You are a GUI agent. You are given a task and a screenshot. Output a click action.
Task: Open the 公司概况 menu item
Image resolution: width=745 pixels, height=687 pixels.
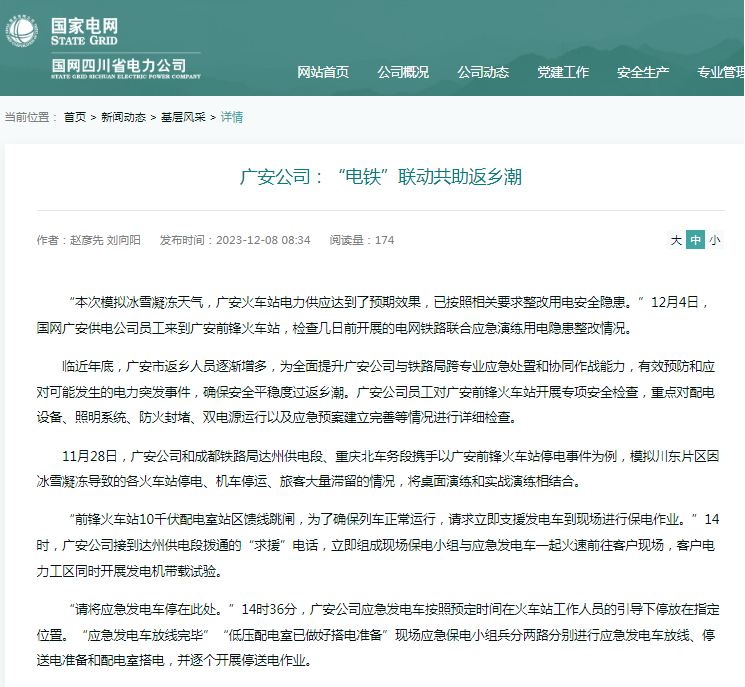point(403,72)
